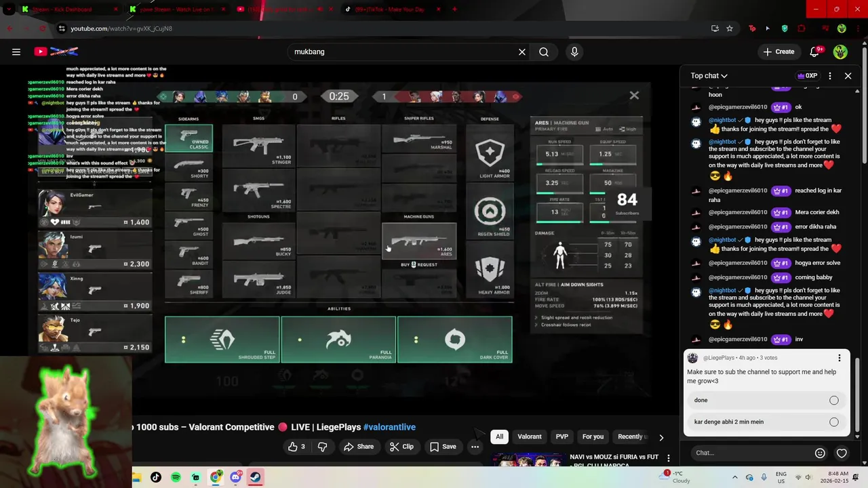Open Steam from the taskbar
Viewport: 868px width, 488px height.
pyautogui.click(x=255, y=477)
